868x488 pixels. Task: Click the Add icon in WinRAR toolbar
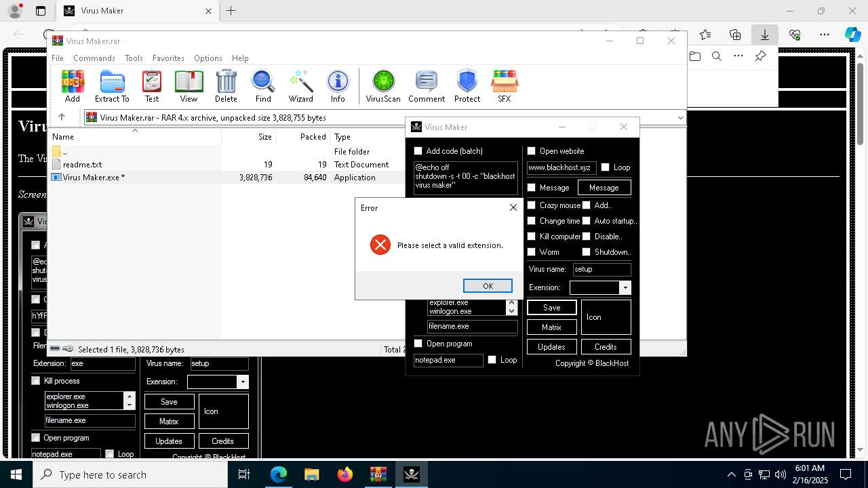click(73, 86)
